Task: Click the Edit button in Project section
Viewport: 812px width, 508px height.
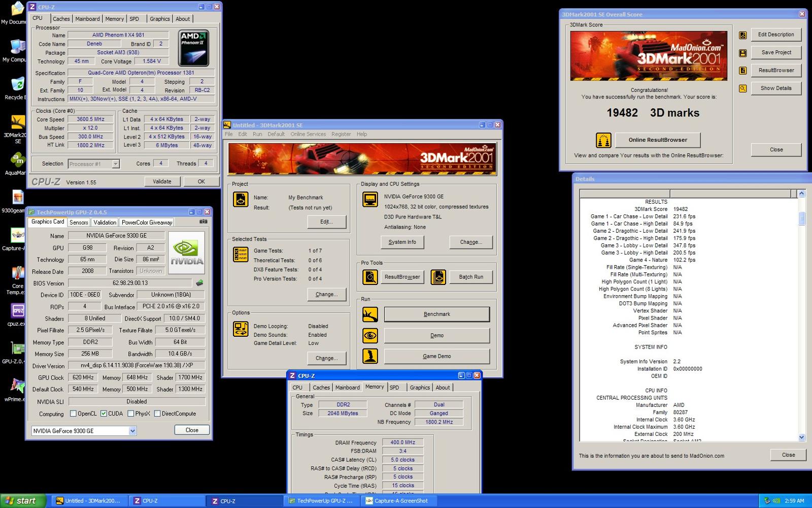Action: point(326,221)
